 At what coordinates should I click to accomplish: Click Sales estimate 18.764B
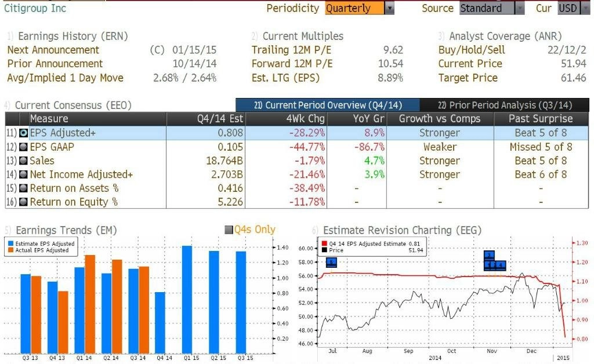click(x=224, y=161)
